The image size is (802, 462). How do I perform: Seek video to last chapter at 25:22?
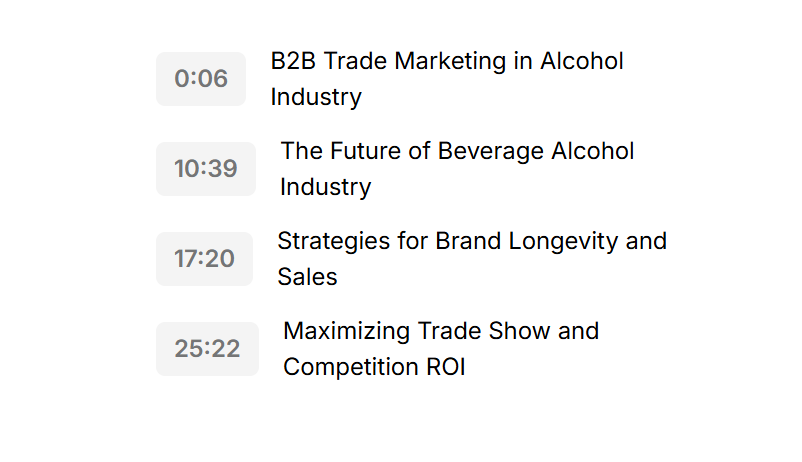pyautogui.click(x=207, y=349)
